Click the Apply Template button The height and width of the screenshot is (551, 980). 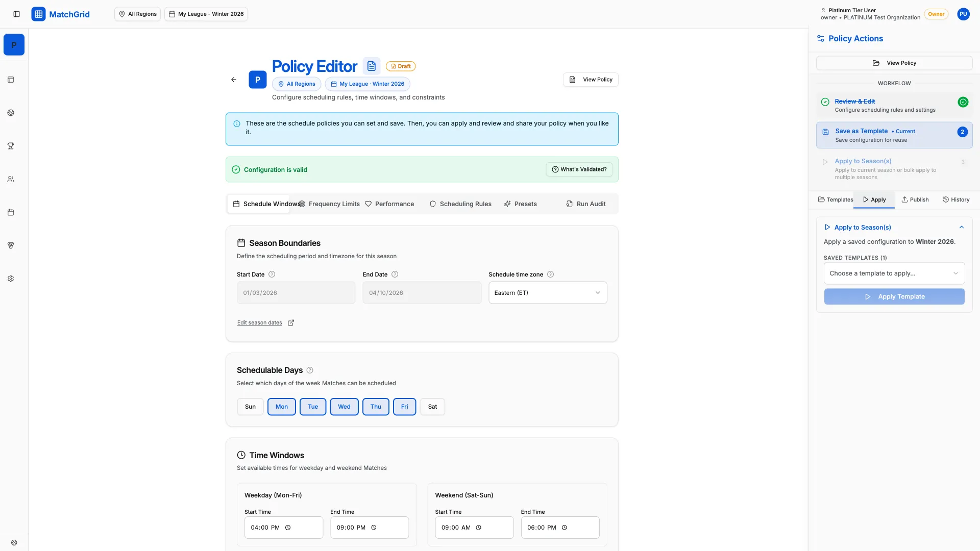[894, 296]
